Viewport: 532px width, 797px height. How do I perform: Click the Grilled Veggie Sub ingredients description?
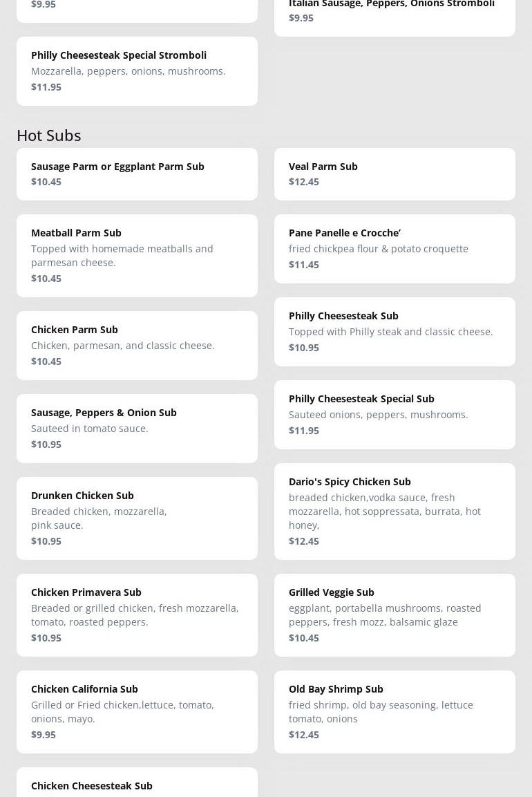pyautogui.click(x=385, y=615)
